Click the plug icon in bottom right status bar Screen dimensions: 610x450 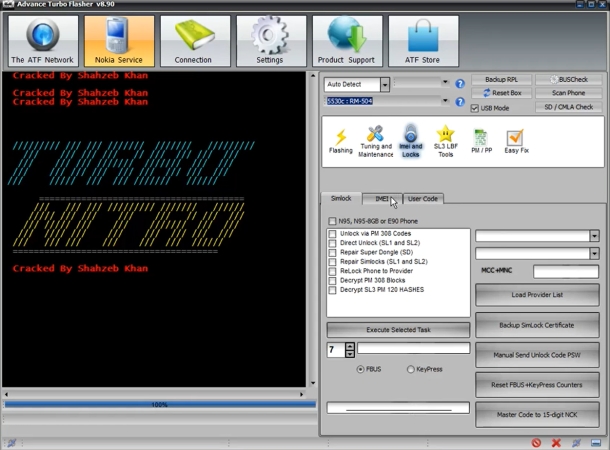(x=576, y=443)
